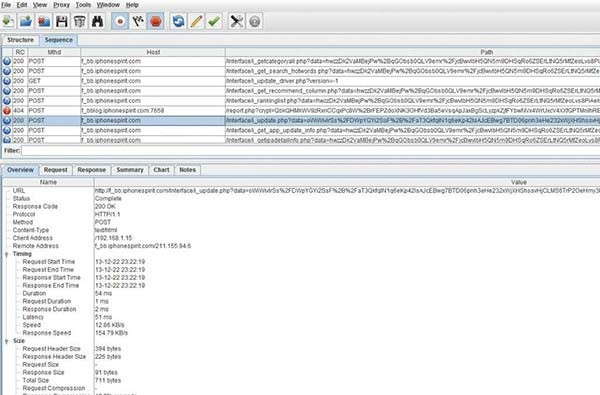Select the update_driver.php?version=-1 request path
Viewport: 600px width, 395px height.
[412, 81]
